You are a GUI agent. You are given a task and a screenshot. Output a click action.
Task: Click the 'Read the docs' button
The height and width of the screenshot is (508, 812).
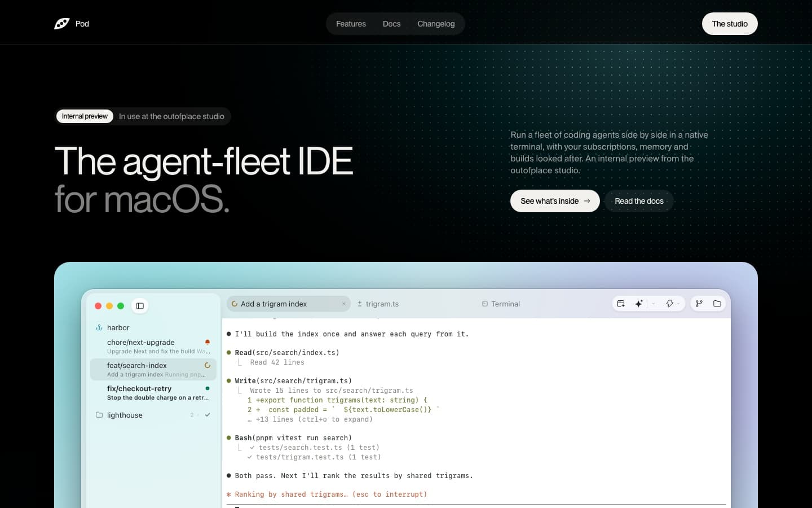[639, 201]
